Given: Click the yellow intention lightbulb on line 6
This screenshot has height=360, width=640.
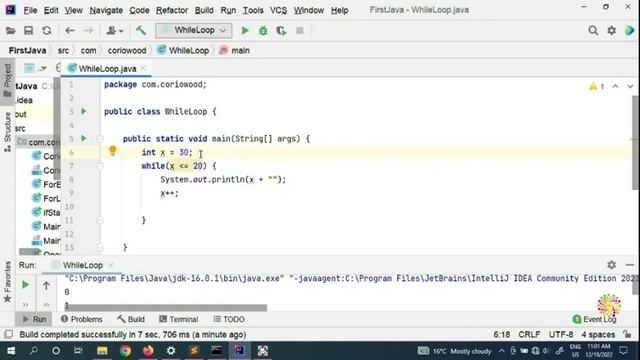Looking at the screenshot, I should 113,151.
